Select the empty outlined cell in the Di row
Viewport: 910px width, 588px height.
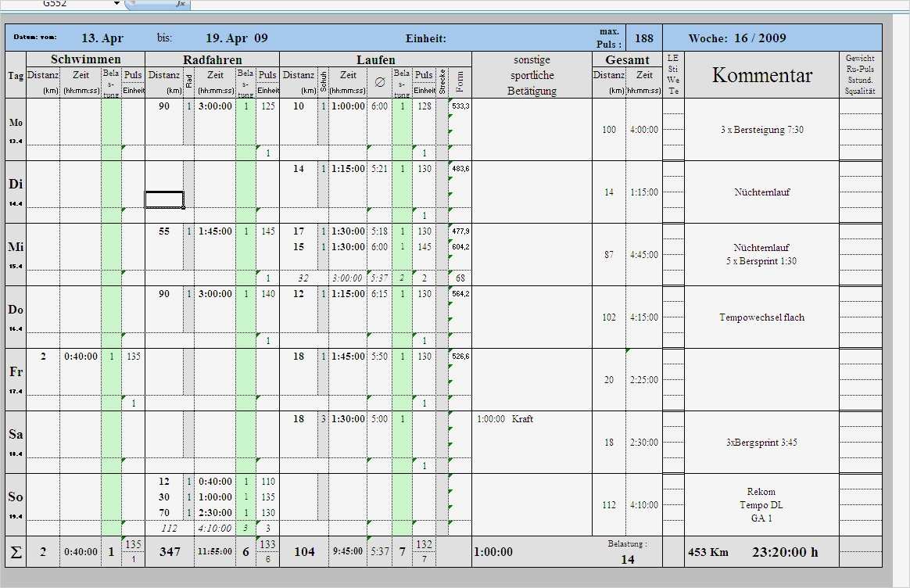pos(164,200)
